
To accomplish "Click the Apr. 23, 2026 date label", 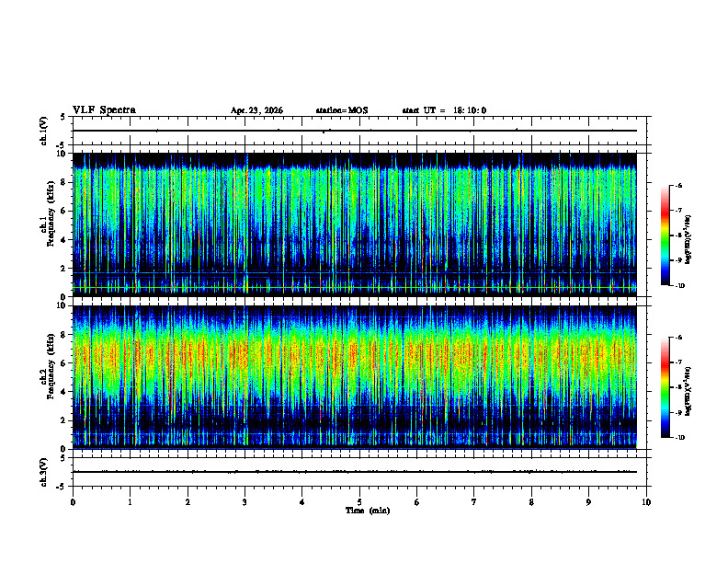I will 256,110.
